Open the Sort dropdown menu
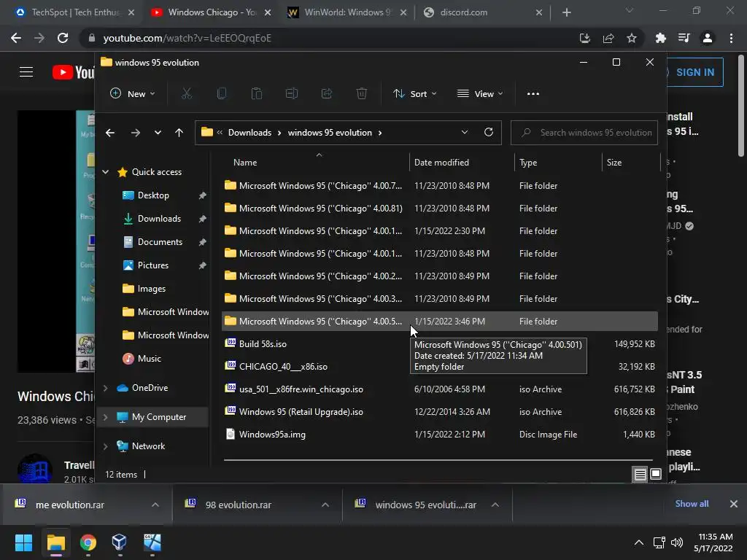Viewport: 747px width, 560px height. (x=414, y=94)
